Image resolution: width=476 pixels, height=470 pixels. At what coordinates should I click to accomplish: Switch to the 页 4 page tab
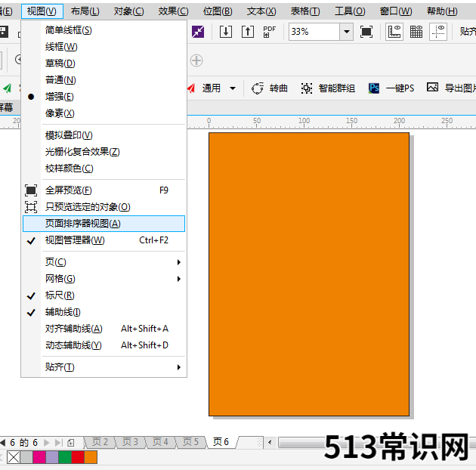(x=161, y=442)
